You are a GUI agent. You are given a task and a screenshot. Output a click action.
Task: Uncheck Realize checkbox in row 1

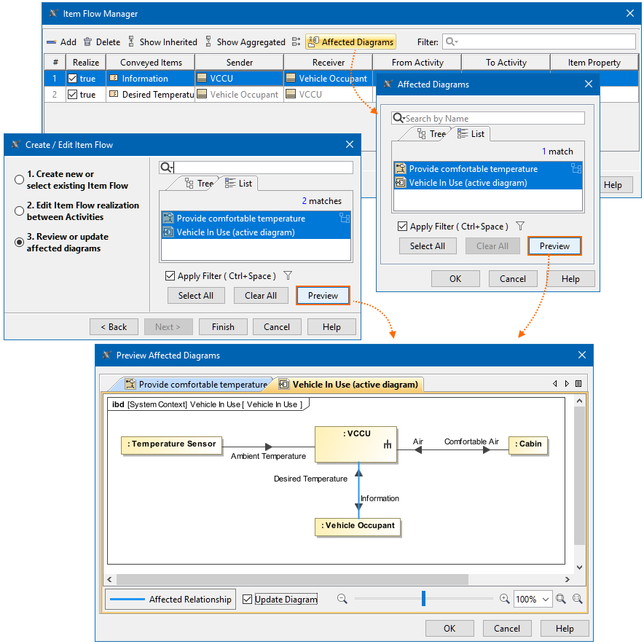pyautogui.click(x=73, y=79)
